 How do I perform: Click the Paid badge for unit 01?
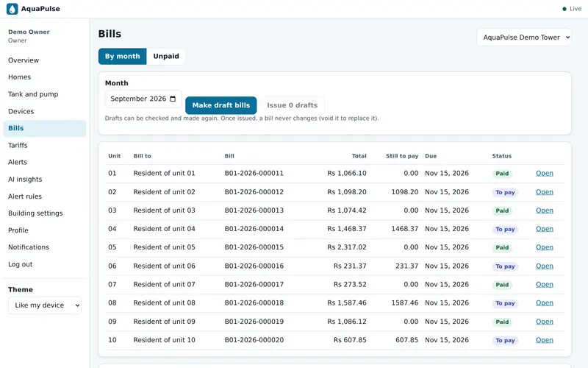502,174
